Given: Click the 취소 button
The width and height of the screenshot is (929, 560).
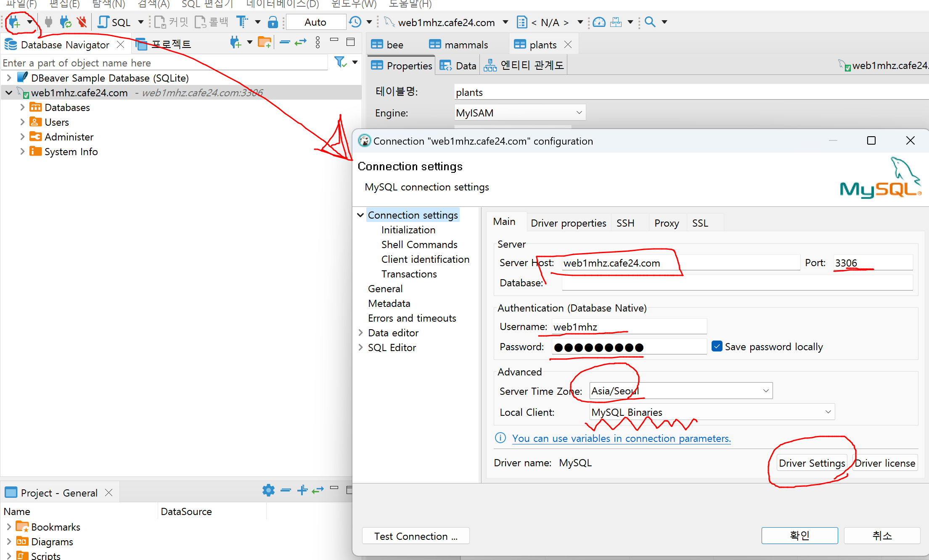Looking at the screenshot, I should (882, 536).
